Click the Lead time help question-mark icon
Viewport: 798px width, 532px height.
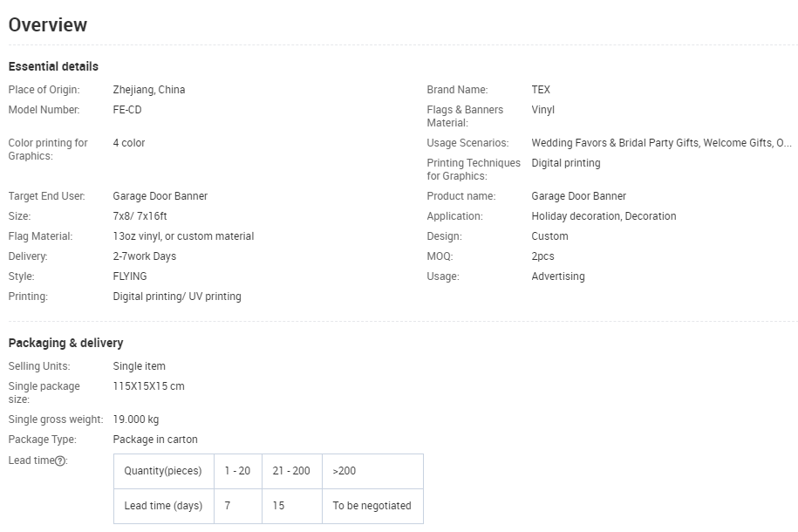pos(60,460)
